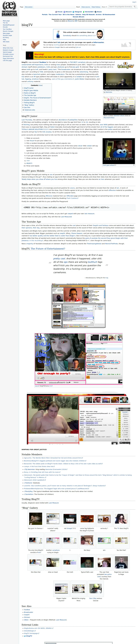Screen dimensions: 138x644
Task: Open the MyLazySundays caption link
Action: [x=109, y=118]
